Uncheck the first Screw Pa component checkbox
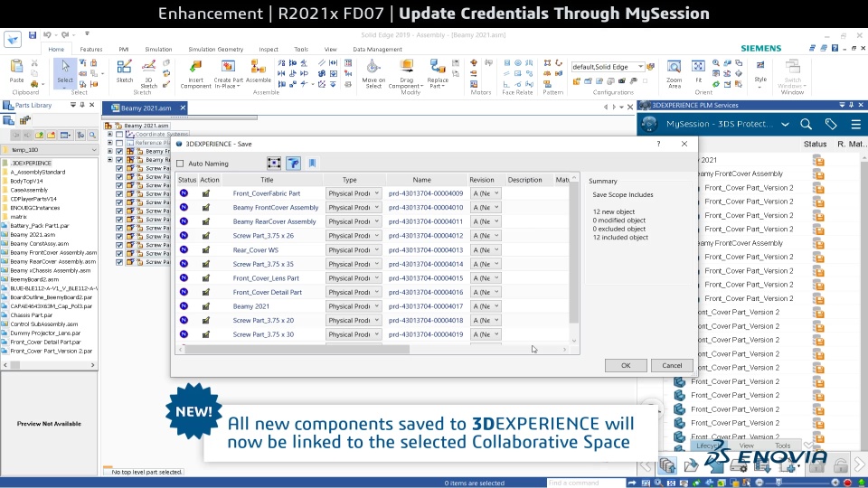 click(119, 168)
